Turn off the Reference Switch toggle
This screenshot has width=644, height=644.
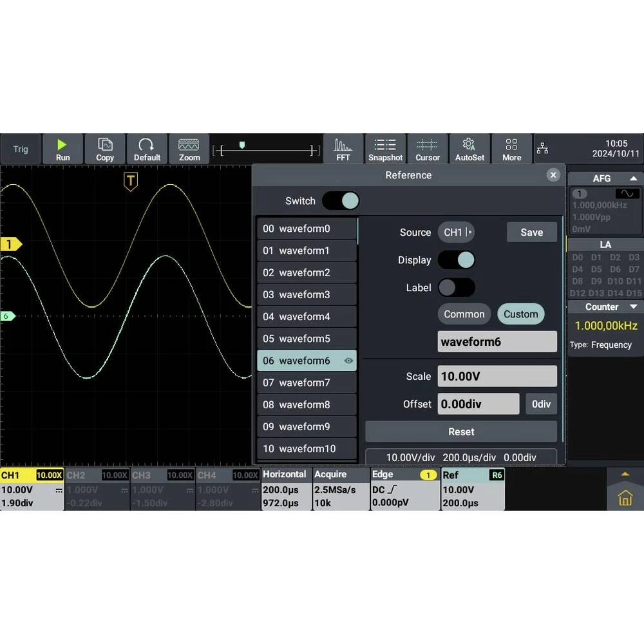(x=341, y=201)
